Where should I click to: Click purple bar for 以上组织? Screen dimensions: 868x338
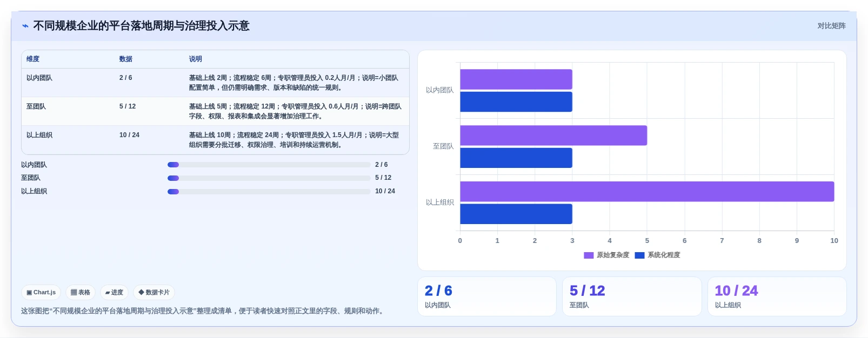pyautogui.click(x=647, y=192)
